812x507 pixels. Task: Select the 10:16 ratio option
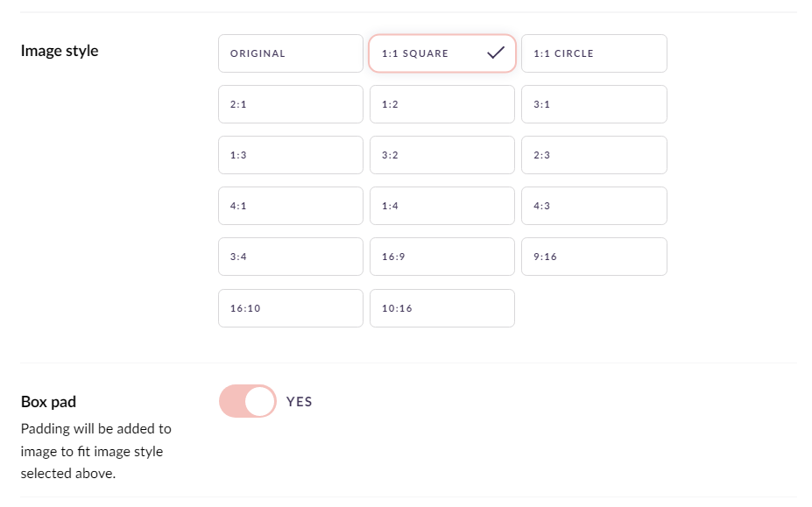coord(442,308)
